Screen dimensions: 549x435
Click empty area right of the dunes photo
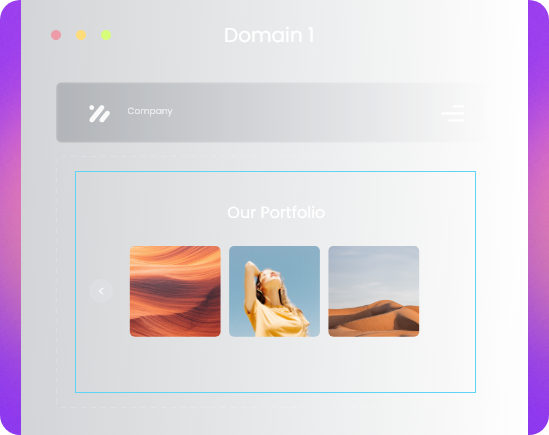coord(447,291)
